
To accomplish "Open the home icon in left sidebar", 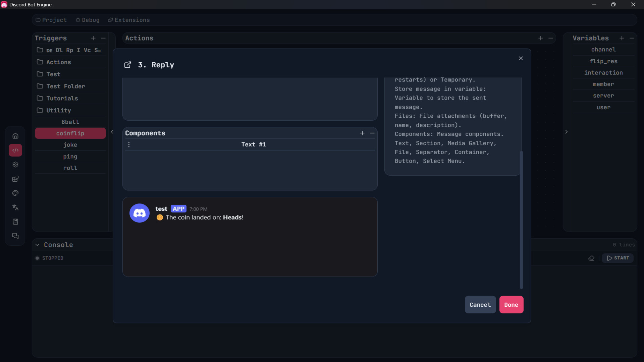I will click(x=15, y=136).
